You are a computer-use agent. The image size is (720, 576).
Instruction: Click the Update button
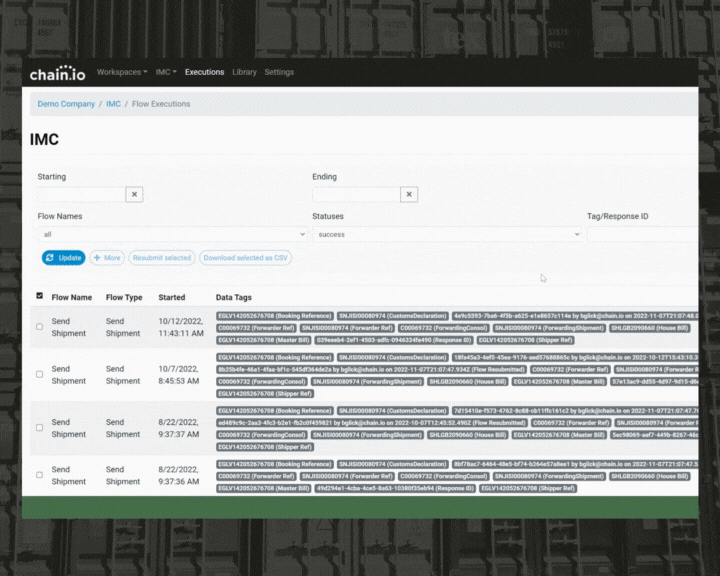pyautogui.click(x=63, y=258)
